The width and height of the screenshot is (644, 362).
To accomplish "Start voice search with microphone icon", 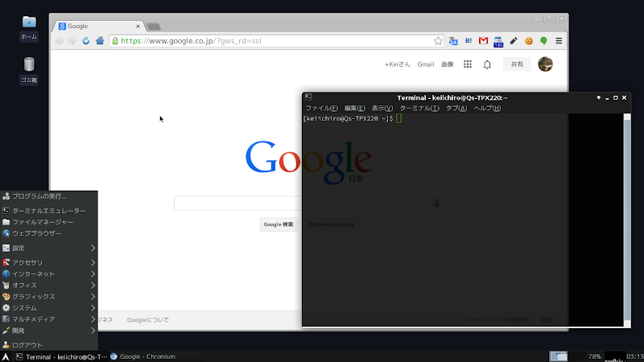I will [436, 204].
